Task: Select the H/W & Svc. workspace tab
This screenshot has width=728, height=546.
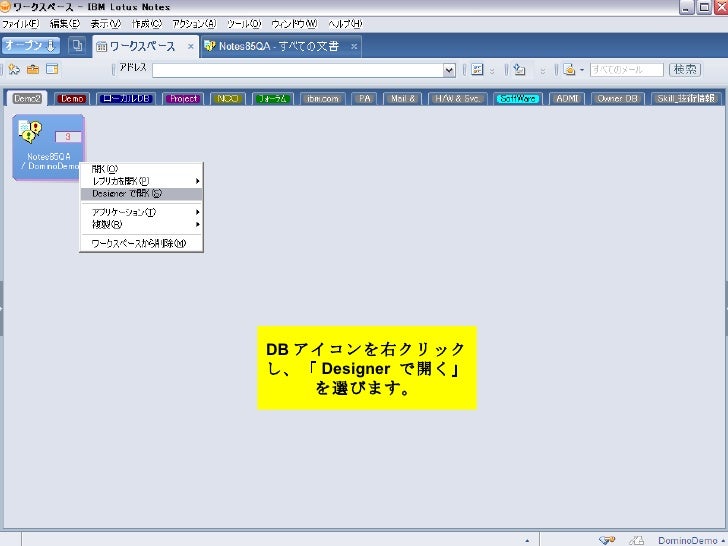Action: 457,98
